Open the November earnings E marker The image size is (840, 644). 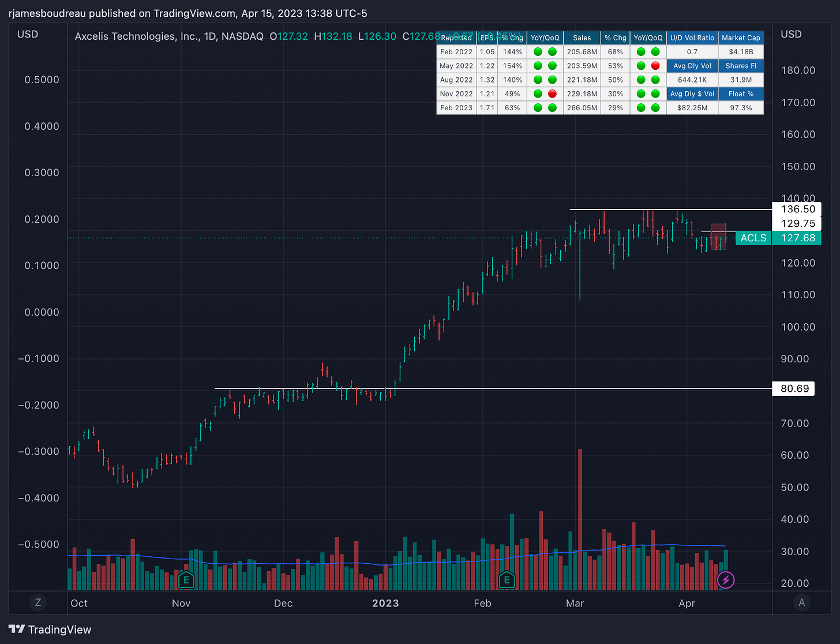[186, 579]
